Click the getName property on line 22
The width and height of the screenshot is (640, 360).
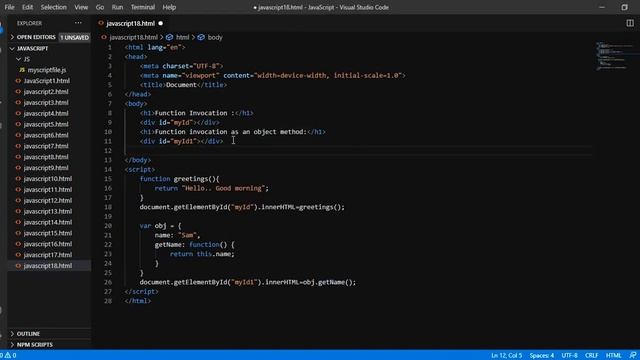tap(168, 244)
